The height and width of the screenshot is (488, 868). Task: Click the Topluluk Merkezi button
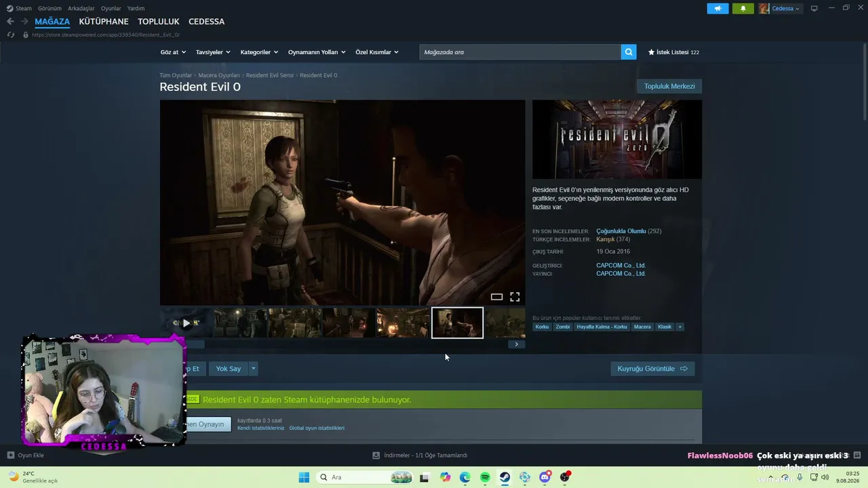click(669, 86)
